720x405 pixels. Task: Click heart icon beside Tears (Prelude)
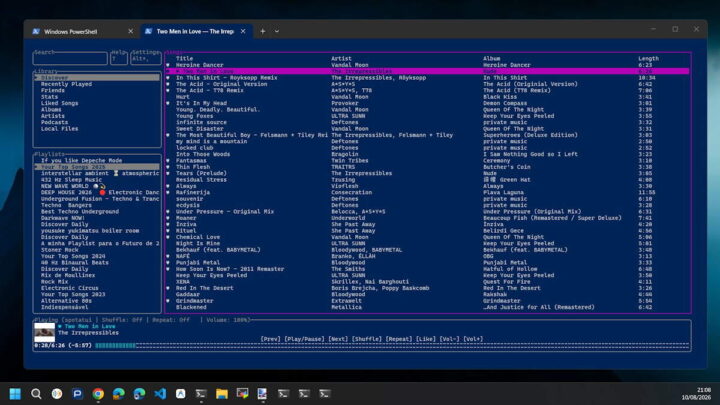click(x=168, y=174)
